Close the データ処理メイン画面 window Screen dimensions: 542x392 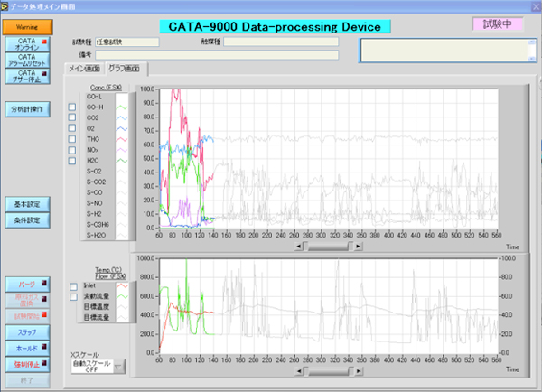tap(536, 6)
